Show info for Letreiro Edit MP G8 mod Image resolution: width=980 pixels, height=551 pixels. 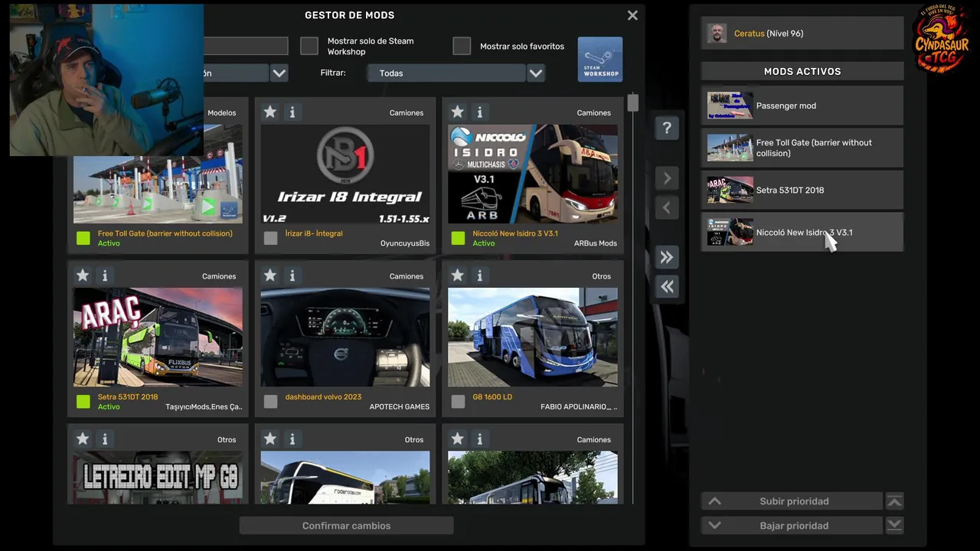[105, 439]
